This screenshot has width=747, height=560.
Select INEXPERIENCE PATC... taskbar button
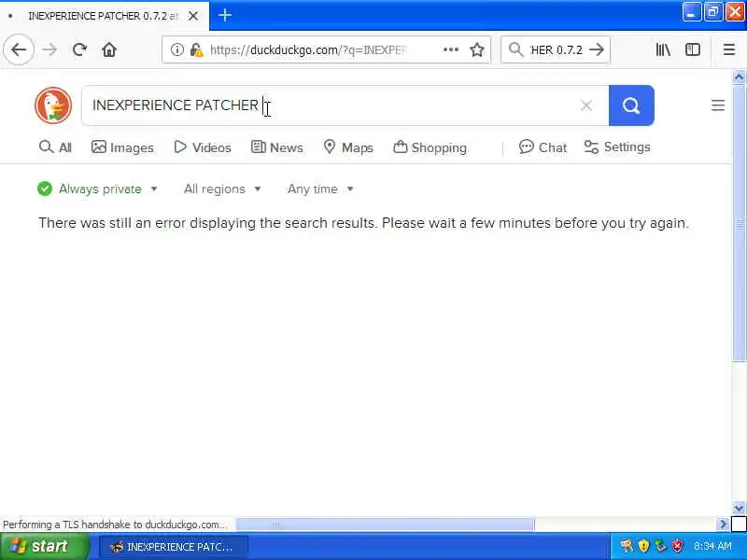pos(172,547)
